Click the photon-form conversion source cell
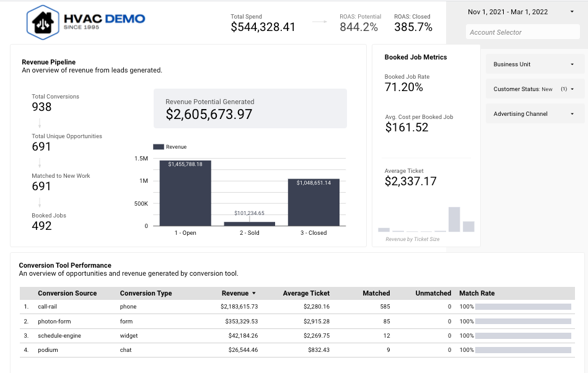 pyautogui.click(x=55, y=322)
